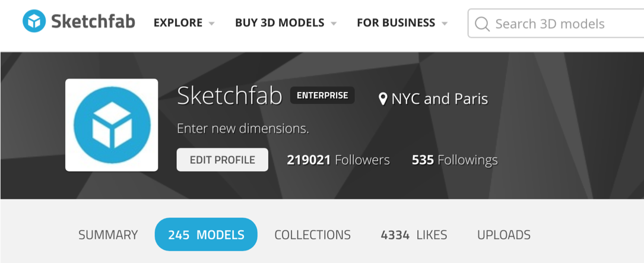Expand the Explore dropdown menu
The height and width of the screenshot is (263, 644).
coord(184,23)
